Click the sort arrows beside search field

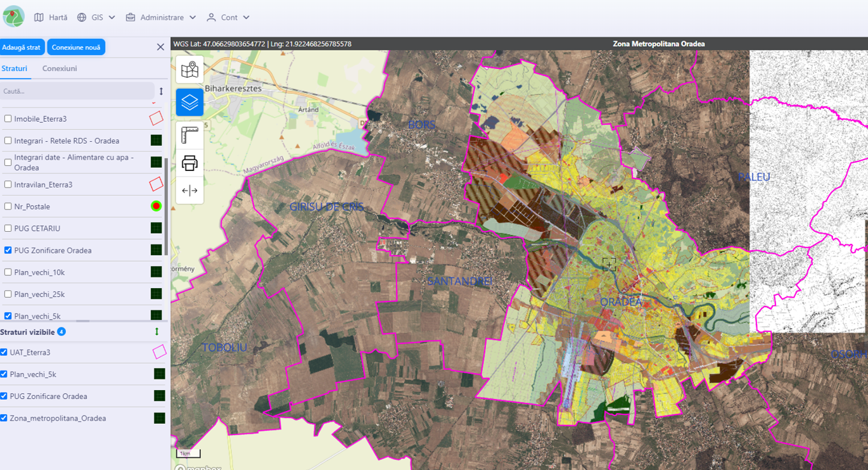(161, 91)
